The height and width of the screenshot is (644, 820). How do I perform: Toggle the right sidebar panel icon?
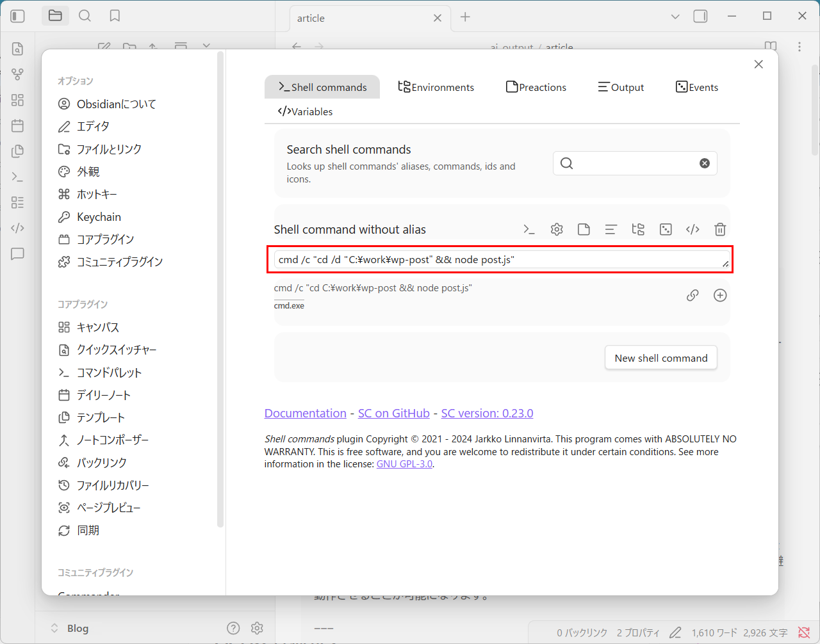click(701, 17)
